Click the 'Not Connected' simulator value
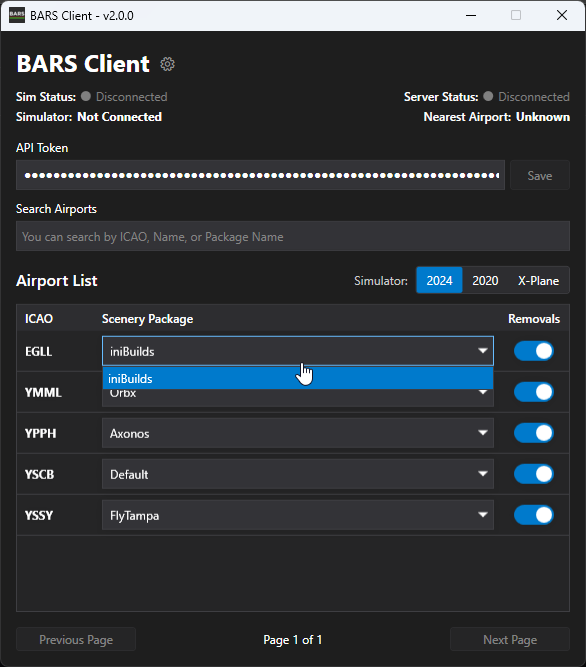586x667 pixels. coord(119,117)
